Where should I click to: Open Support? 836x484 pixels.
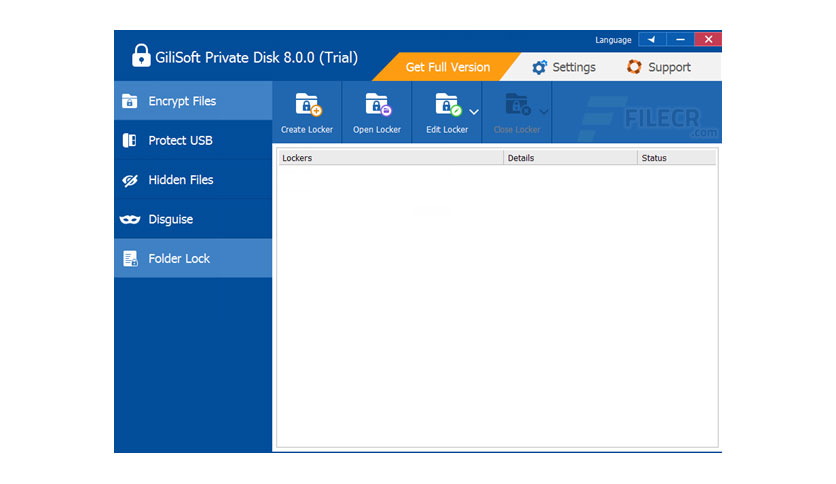658,67
